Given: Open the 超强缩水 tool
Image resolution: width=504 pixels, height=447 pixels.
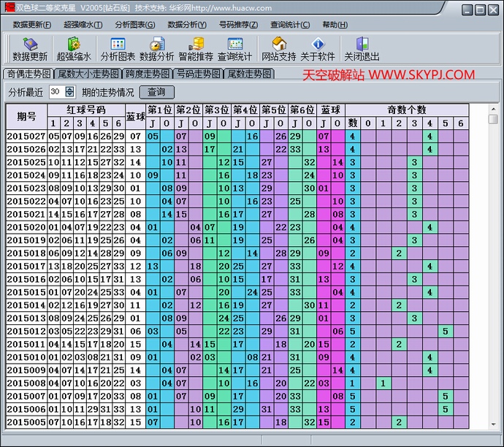Looking at the screenshot, I should click(74, 49).
